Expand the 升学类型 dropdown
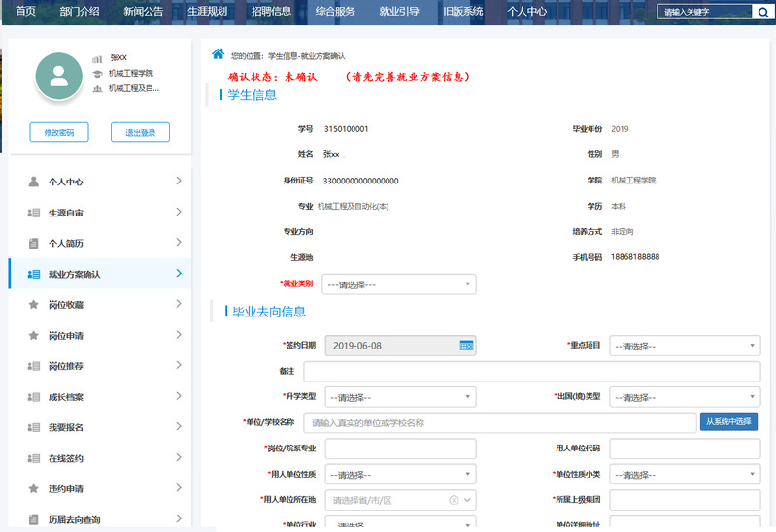Screen dimensions: 776x532 [x=400, y=397]
